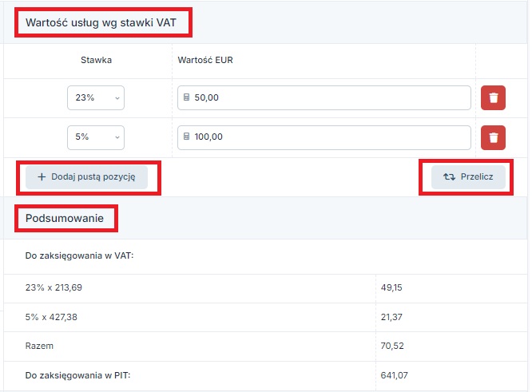Delete the 5% rate row via its trash icon
This screenshot has height=392, width=532.
point(493,137)
